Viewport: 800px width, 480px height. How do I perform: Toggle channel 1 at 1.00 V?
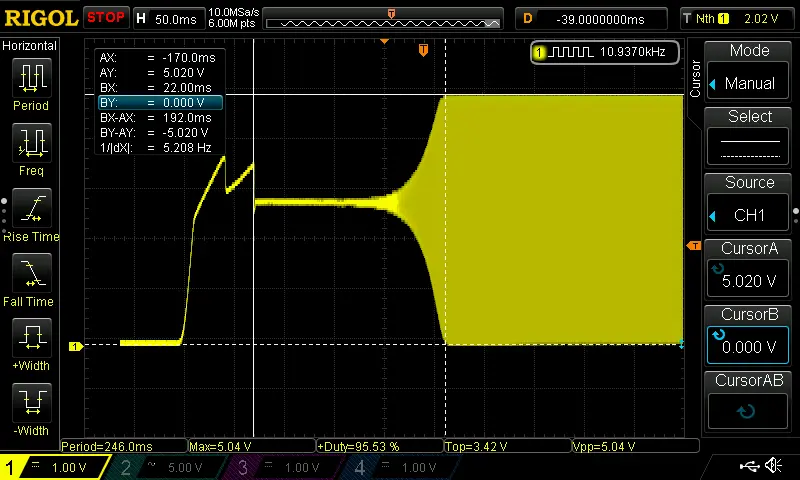click(55, 467)
